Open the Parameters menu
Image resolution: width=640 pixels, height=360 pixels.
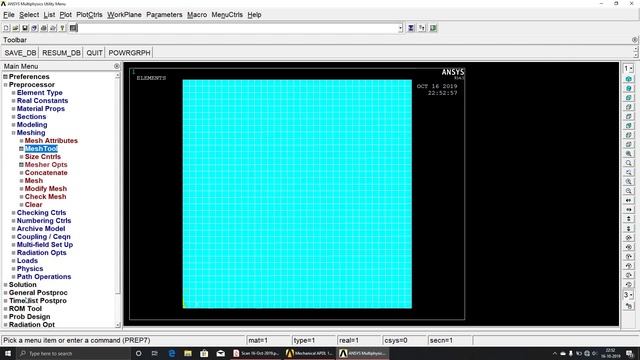(x=164, y=15)
